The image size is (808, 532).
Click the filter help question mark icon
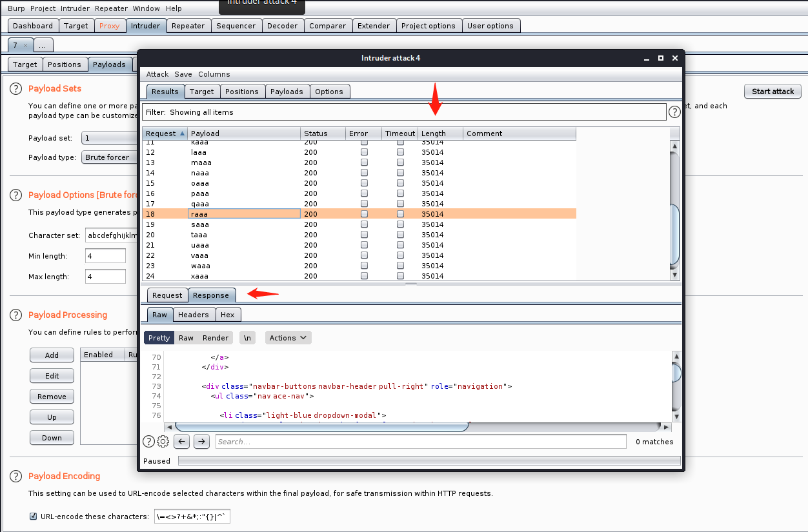(674, 112)
